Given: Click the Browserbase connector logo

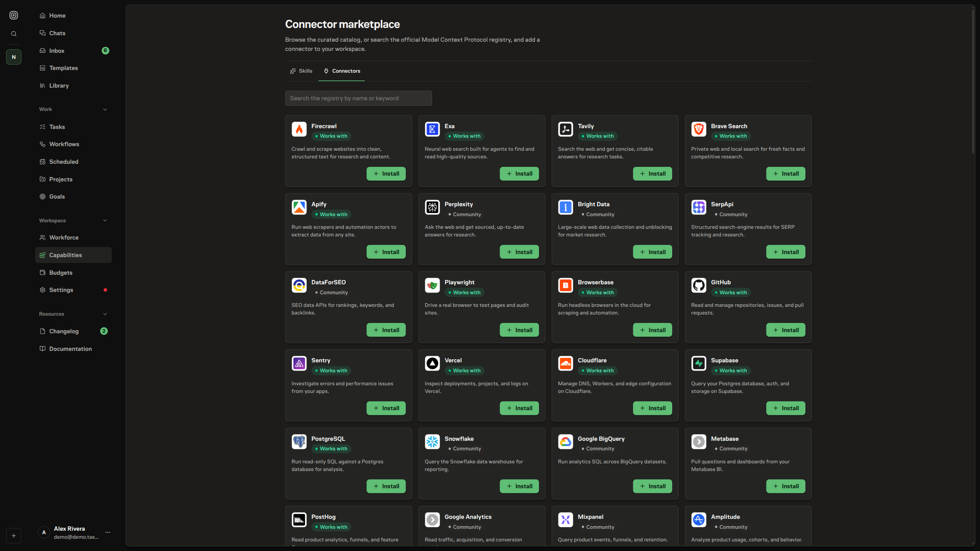Looking at the screenshot, I should [x=565, y=285].
